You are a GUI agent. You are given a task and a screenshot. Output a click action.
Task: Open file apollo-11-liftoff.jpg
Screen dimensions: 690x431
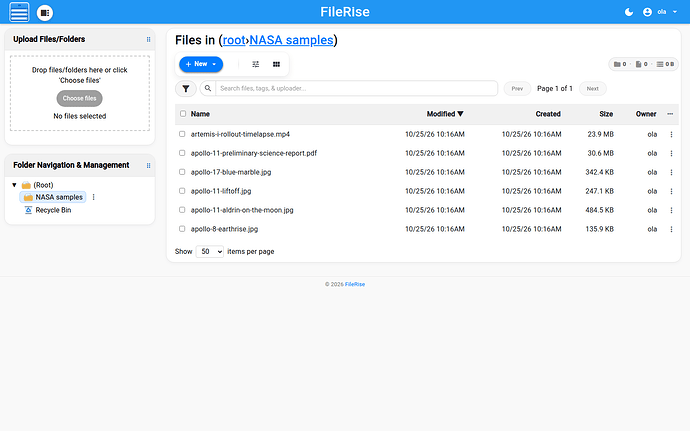point(221,191)
